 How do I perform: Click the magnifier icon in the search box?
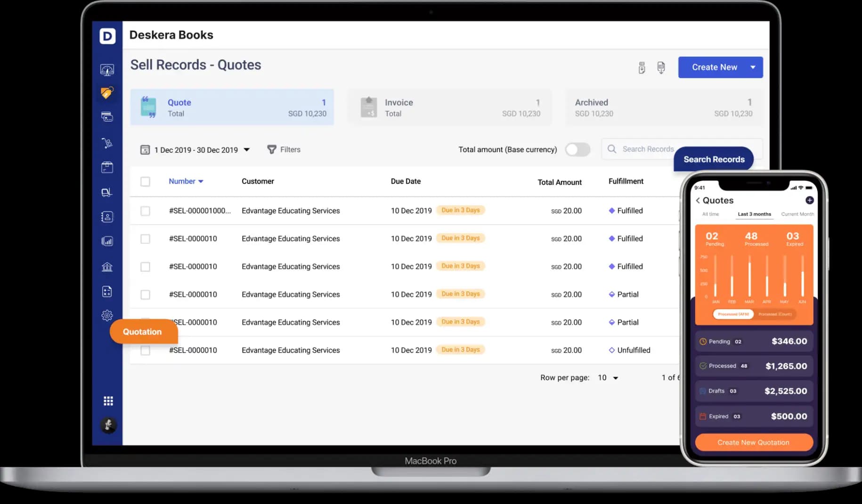click(612, 149)
